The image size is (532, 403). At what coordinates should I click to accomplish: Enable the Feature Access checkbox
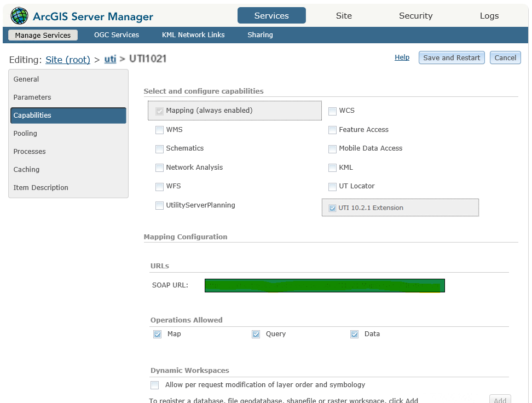click(x=333, y=130)
